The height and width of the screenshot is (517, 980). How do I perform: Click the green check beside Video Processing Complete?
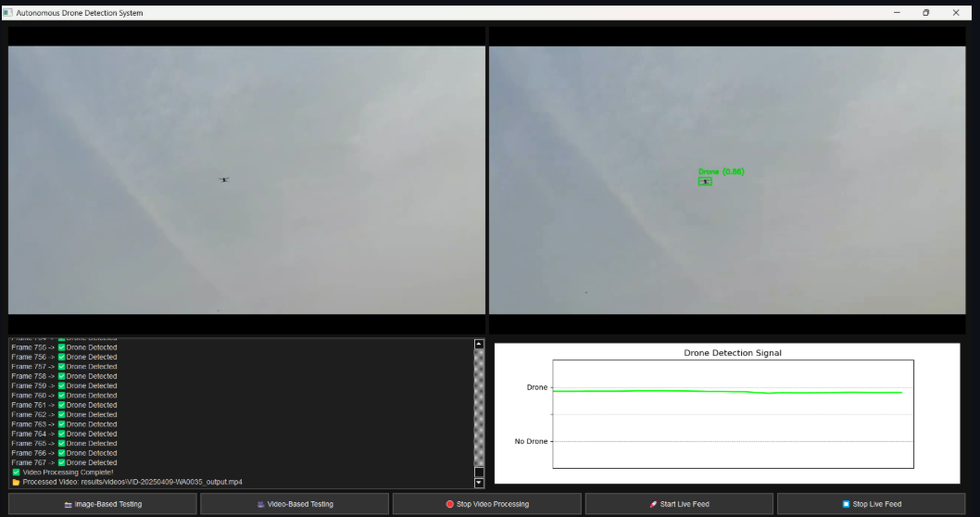tap(17, 473)
